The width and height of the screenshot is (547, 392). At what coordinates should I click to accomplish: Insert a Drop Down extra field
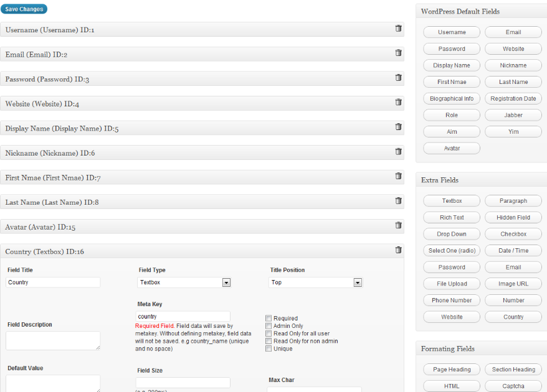tap(452, 234)
